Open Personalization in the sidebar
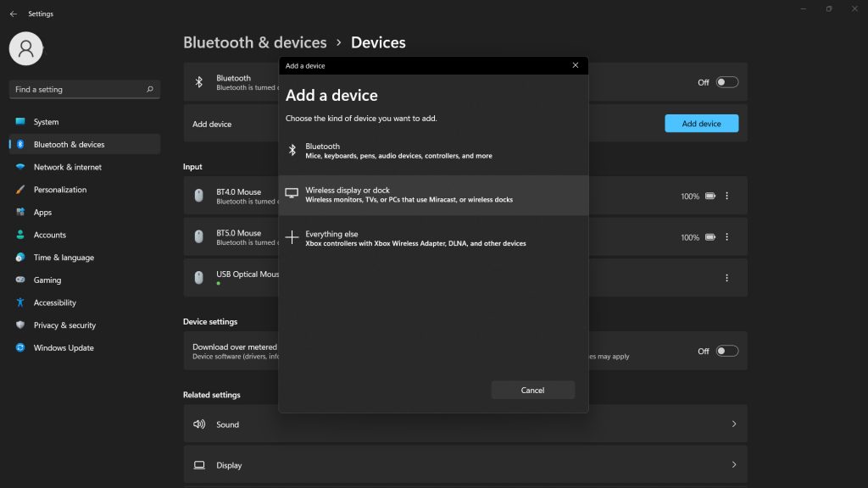 [60, 190]
